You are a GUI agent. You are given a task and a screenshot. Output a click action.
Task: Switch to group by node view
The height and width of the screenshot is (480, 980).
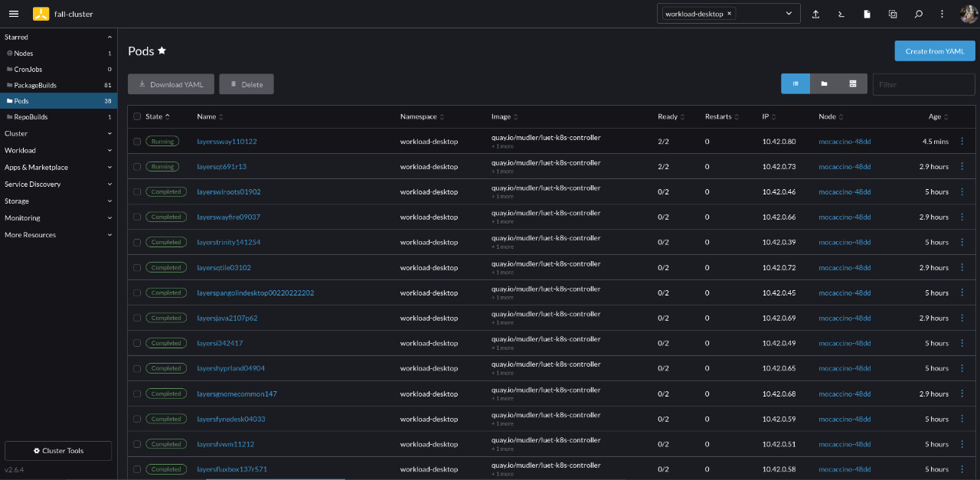pos(852,83)
